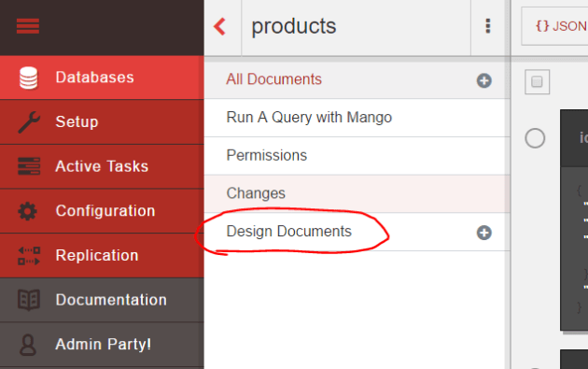The width and height of the screenshot is (588, 369).
Task: Click the Documentation book icon
Action: tap(29, 300)
